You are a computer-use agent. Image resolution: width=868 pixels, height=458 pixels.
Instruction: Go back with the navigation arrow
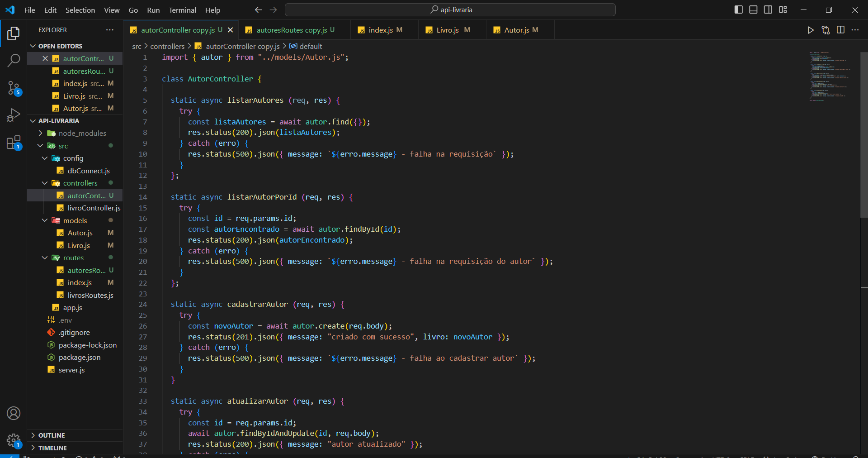coord(259,10)
